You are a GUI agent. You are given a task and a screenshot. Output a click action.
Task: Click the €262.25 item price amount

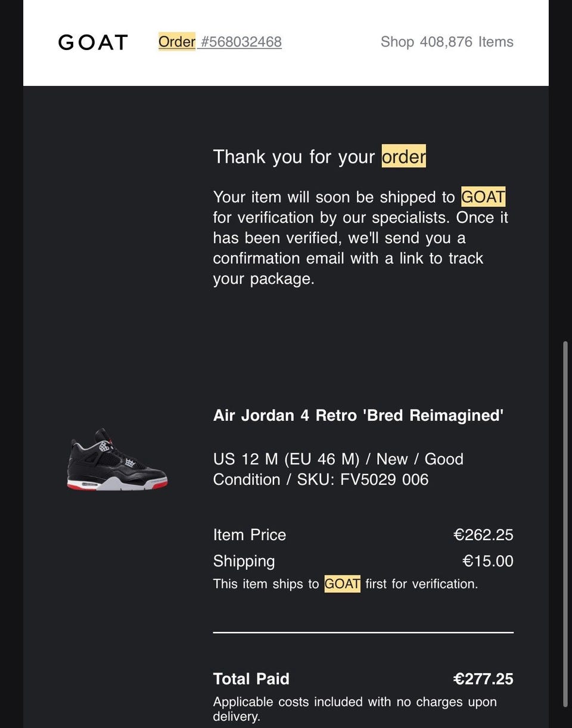[x=483, y=535]
